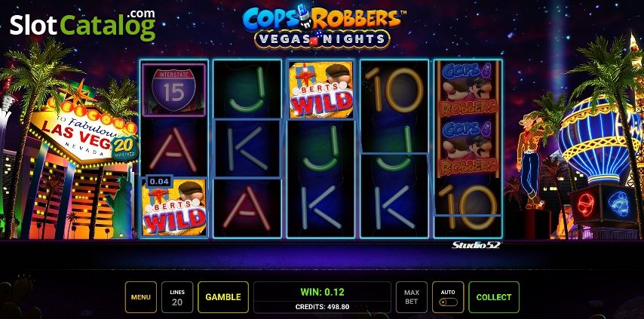Image resolution: width=644 pixels, height=319 pixels.
Task: Click the Studio 52 logo
Action: pos(476,245)
